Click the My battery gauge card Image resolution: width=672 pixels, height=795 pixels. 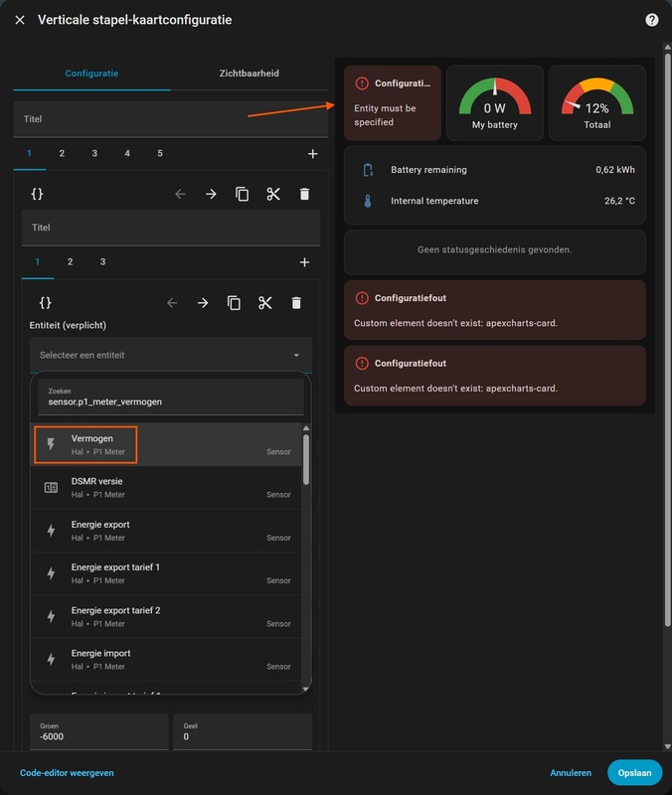pyautogui.click(x=495, y=102)
